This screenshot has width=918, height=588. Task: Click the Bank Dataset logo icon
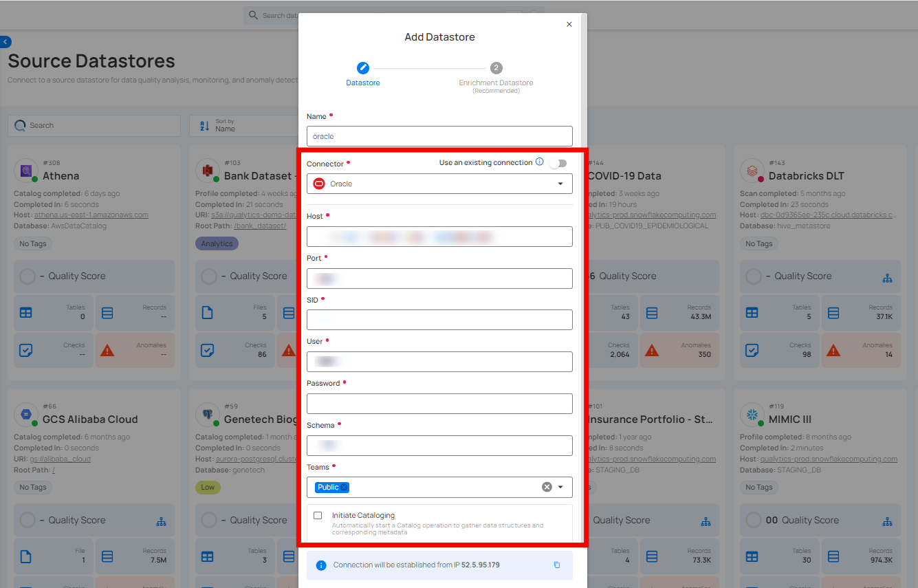click(x=208, y=171)
